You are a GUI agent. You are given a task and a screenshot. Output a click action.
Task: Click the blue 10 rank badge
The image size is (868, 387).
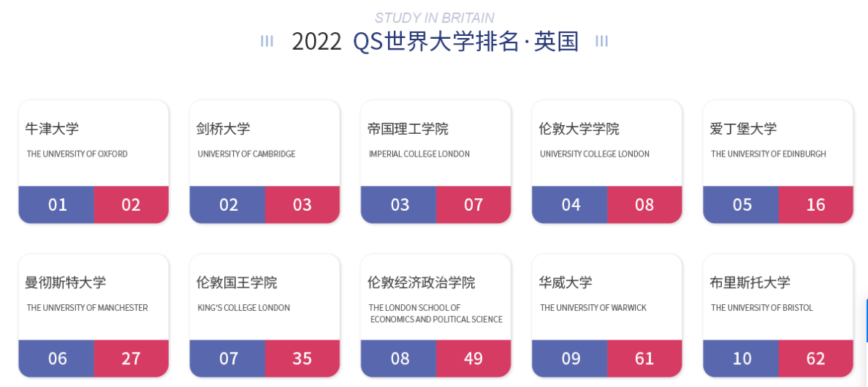pos(741,358)
